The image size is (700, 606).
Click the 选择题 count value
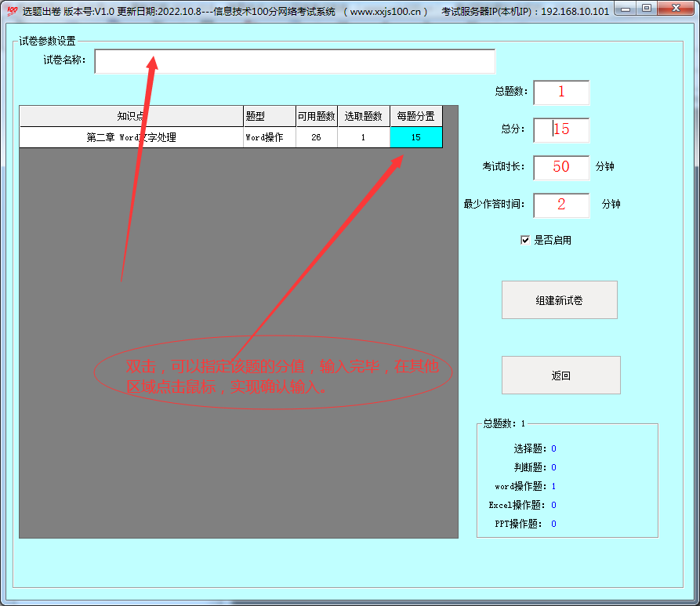tap(553, 448)
